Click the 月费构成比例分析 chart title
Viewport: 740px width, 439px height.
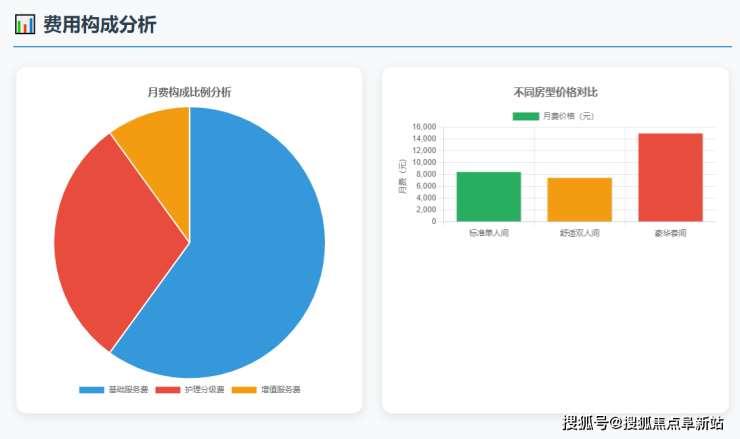click(189, 92)
